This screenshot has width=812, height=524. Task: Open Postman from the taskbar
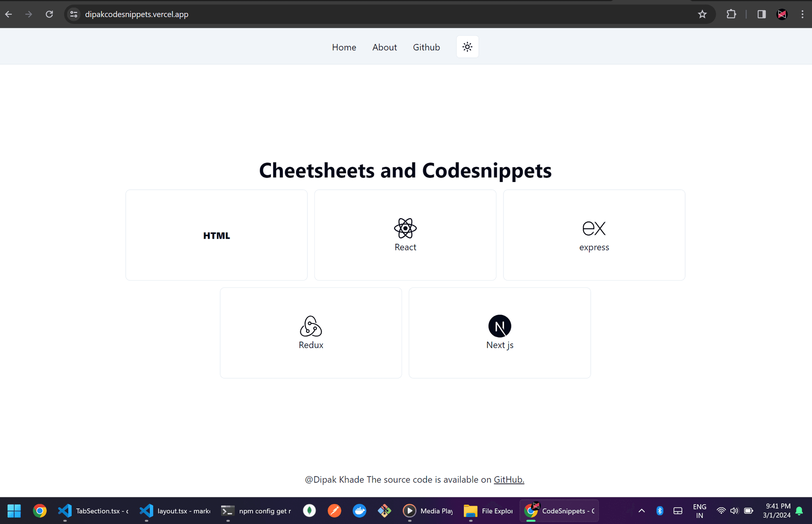tap(334, 511)
